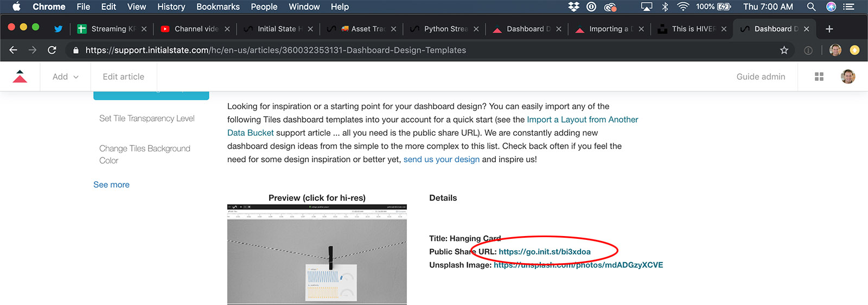
Task: Click the Hanging Card preview thumbnail
Action: click(x=317, y=254)
